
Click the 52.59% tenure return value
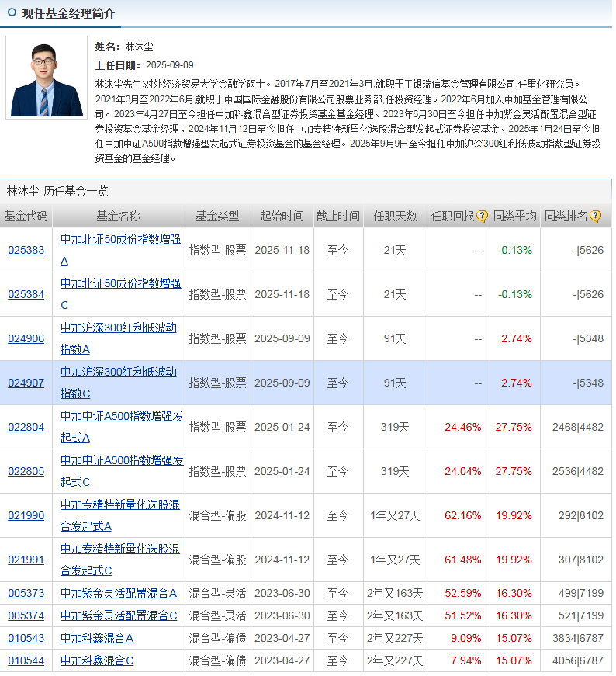point(462,593)
